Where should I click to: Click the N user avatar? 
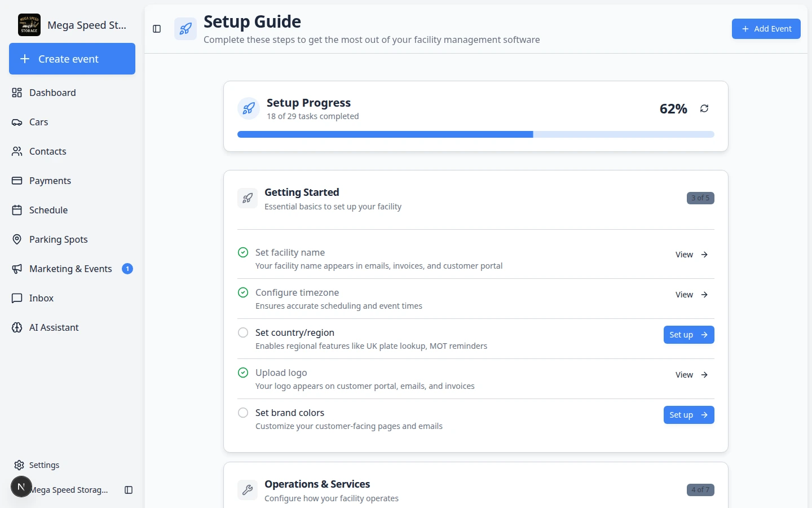point(21,487)
